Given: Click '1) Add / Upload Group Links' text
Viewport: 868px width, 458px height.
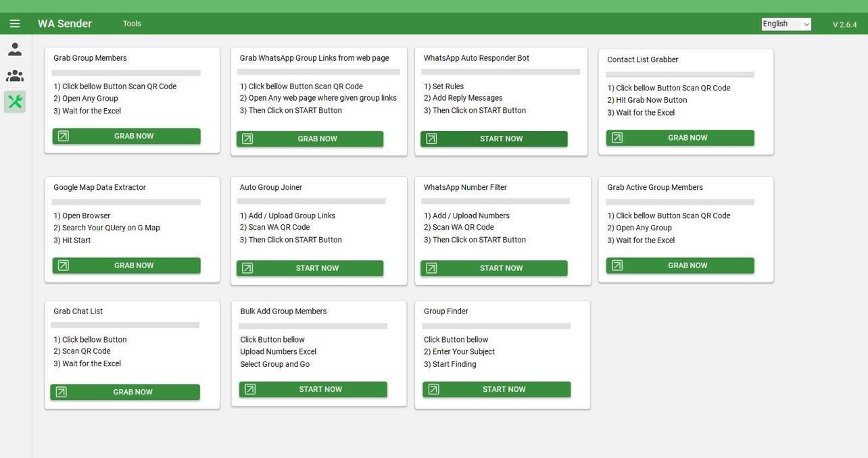Looking at the screenshot, I should (x=287, y=215).
